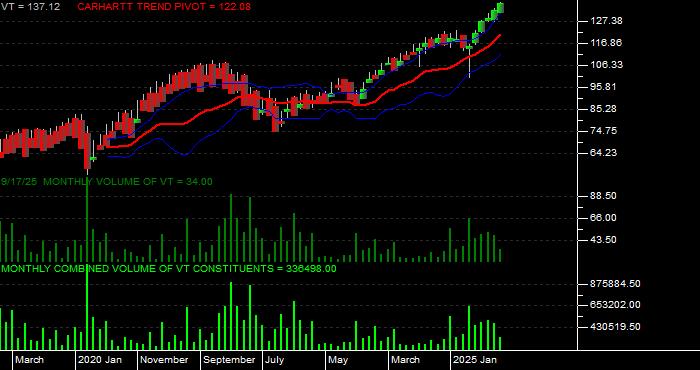Click the latest green candle at chart top

pyautogui.click(x=500, y=8)
